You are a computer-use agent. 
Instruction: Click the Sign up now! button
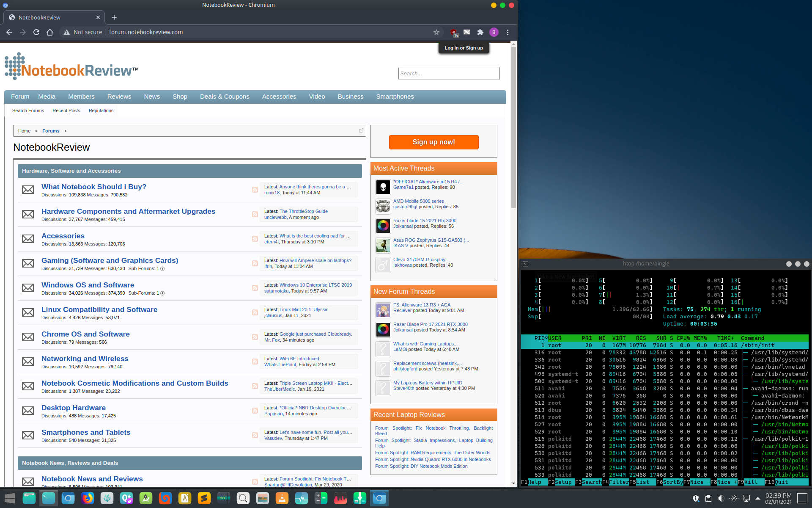pyautogui.click(x=433, y=142)
